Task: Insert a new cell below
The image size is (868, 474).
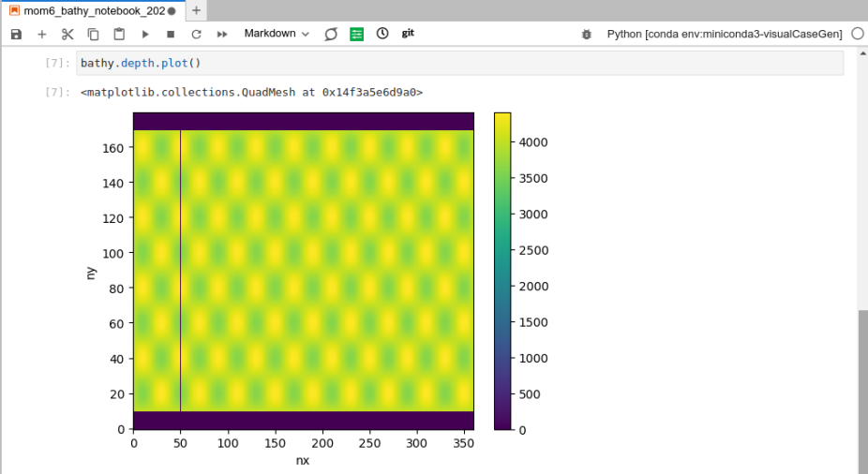Action: pos(41,34)
